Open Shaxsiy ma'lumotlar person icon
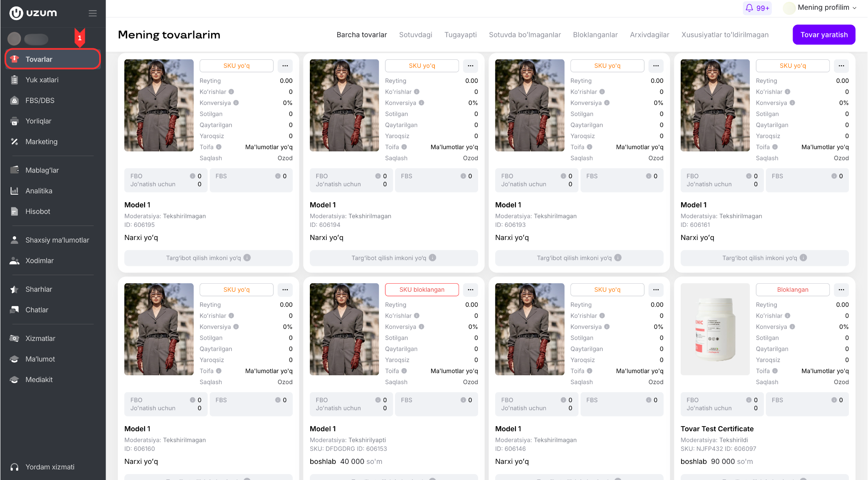 [x=14, y=240]
